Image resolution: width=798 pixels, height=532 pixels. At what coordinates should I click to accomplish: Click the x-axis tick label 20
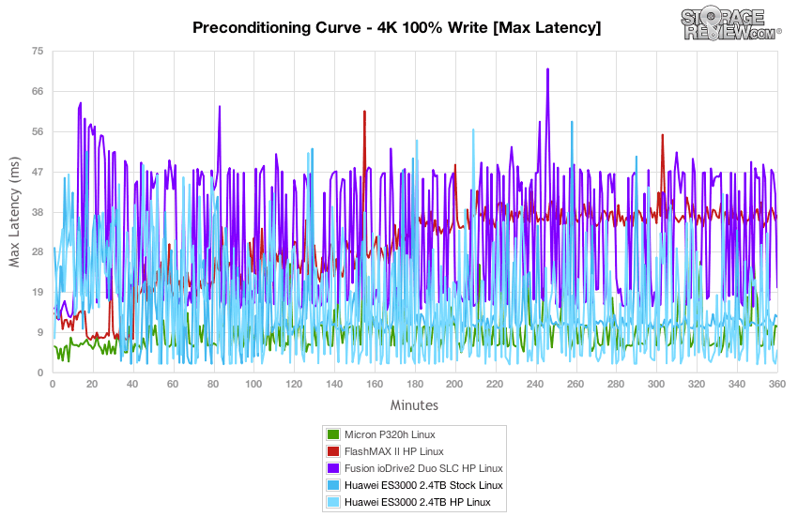click(92, 384)
